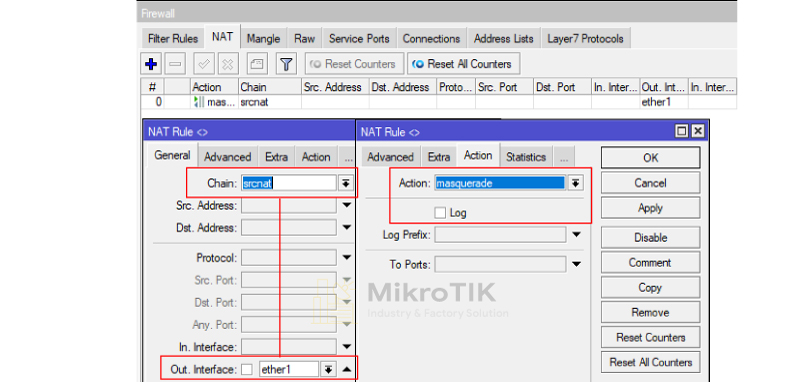
Task: Click the Log Prefix input field
Action: [x=500, y=235]
